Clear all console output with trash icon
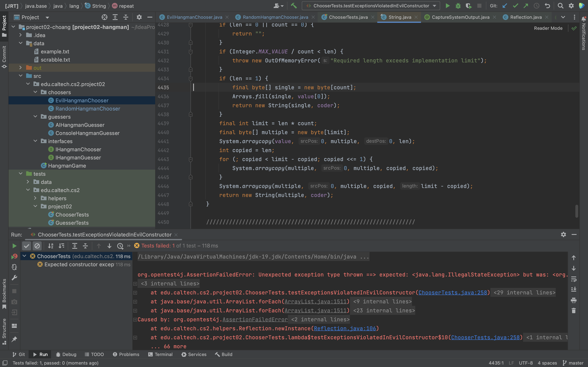This screenshot has height=367, width=588. click(574, 311)
